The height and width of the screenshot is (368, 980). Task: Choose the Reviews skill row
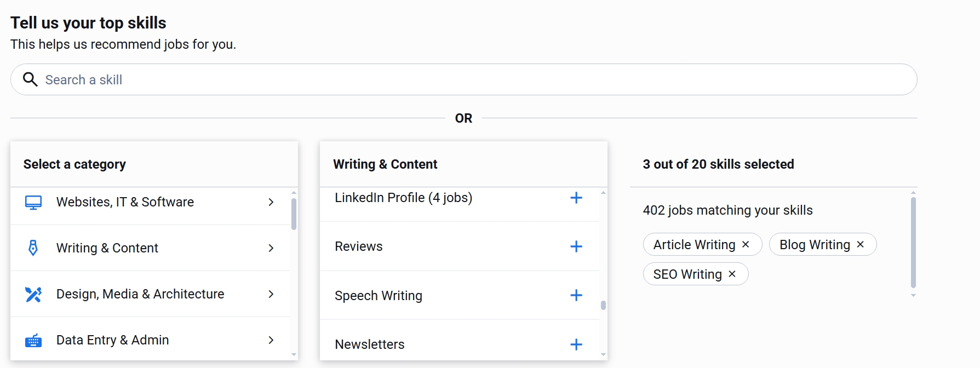[x=459, y=246]
